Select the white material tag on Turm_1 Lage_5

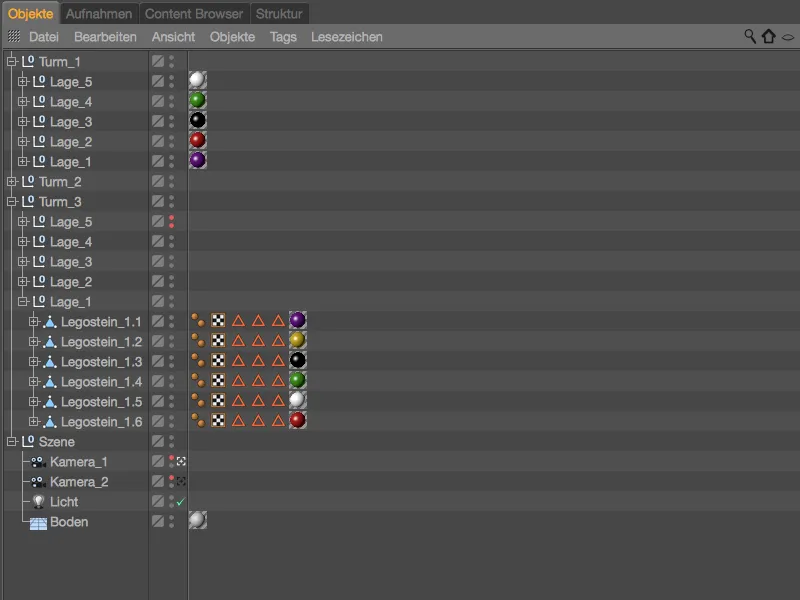pos(197,80)
